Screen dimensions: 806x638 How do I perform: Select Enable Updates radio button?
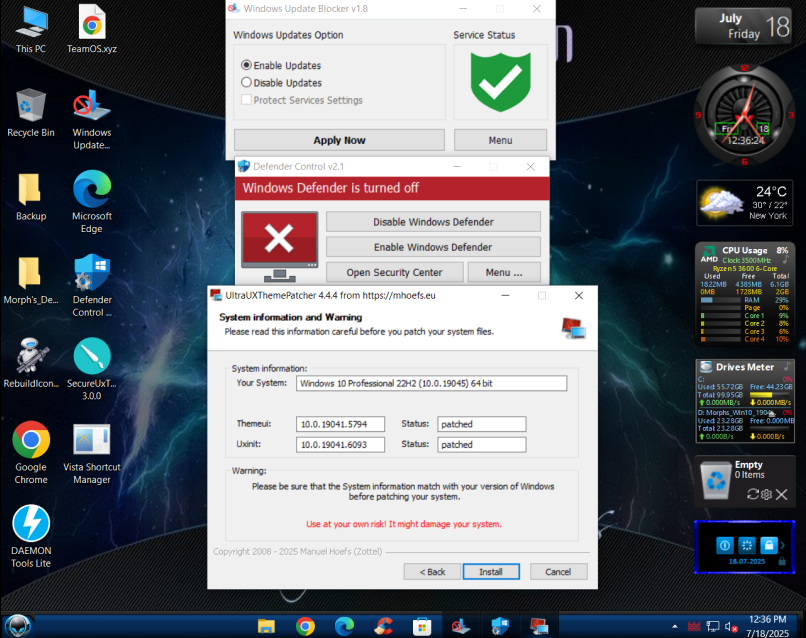pos(246,65)
